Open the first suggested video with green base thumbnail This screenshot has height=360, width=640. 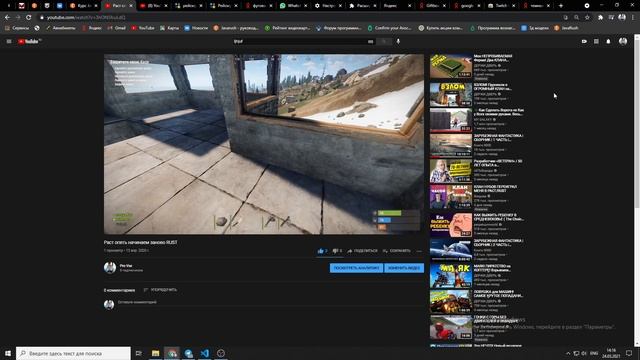(x=451, y=66)
